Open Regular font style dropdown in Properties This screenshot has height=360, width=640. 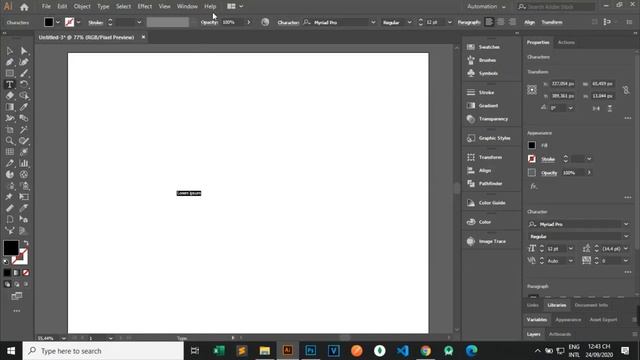pos(626,236)
